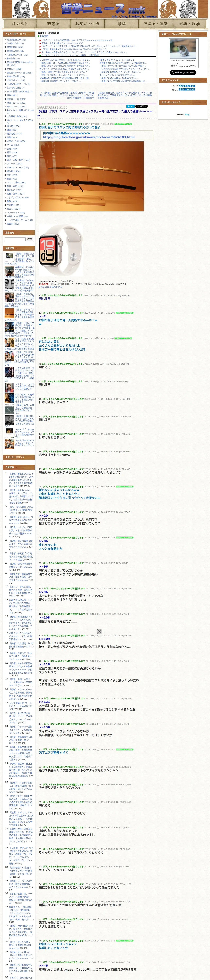This screenshot has width=210, height=980.
Task: Open the オカルト navigation tab
Action: (x=20, y=24)
